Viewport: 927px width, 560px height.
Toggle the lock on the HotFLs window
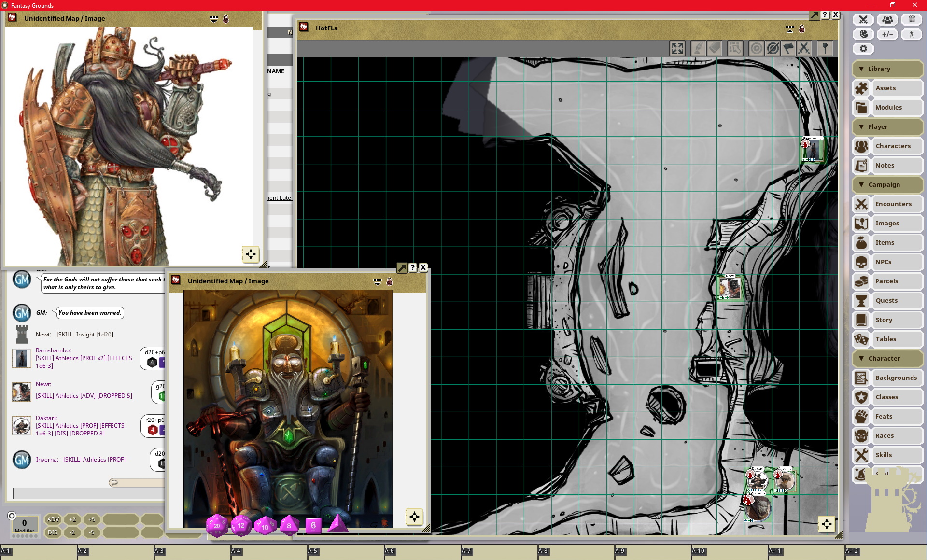coord(802,29)
